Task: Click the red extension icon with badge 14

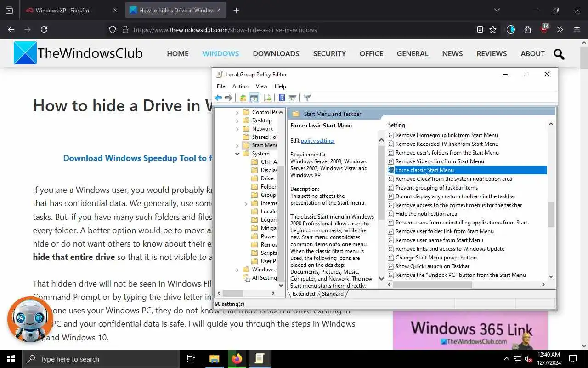Action: tap(544, 29)
